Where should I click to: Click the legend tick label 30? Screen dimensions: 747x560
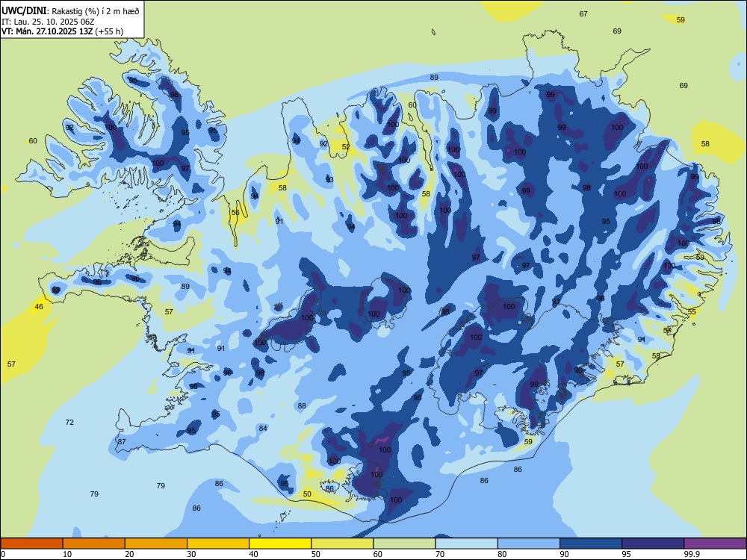point(191,554)
